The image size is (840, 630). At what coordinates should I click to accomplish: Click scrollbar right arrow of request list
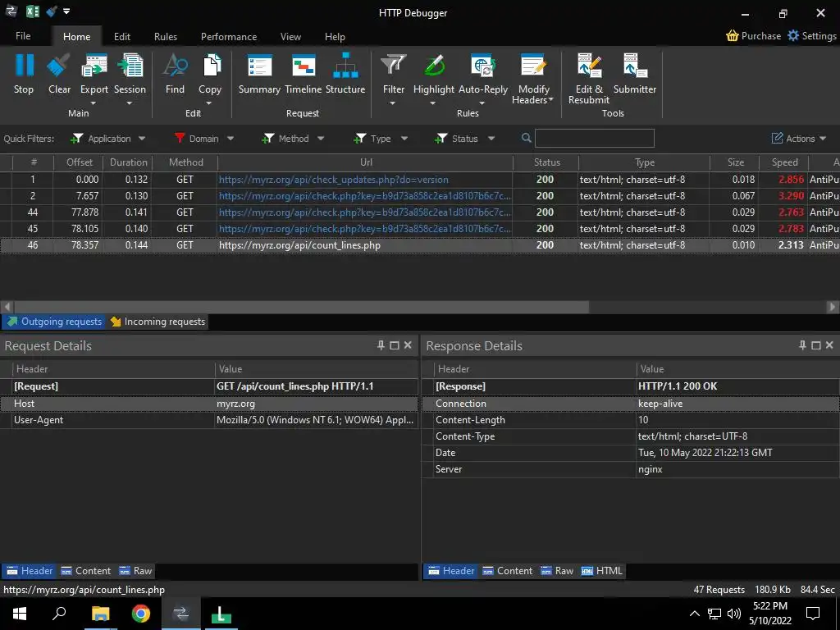832,307
